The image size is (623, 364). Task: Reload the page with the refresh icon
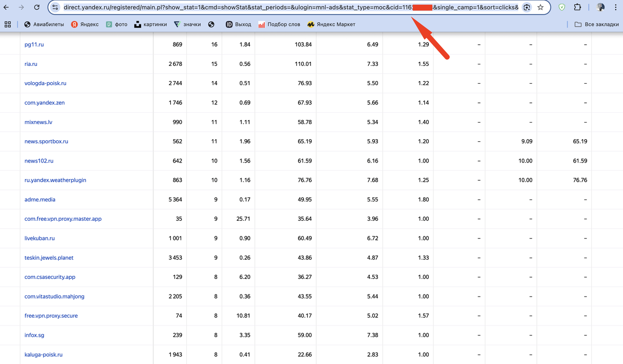(x=36, y=8)
